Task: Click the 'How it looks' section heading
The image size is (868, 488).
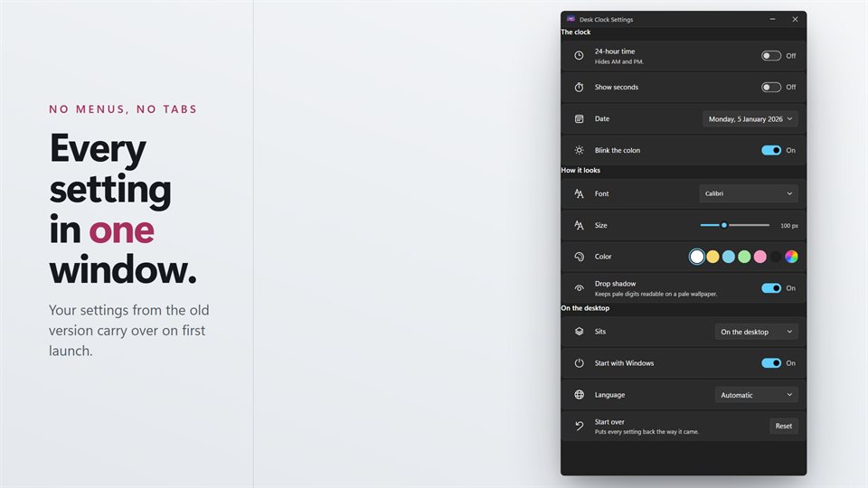Action: 580,171
